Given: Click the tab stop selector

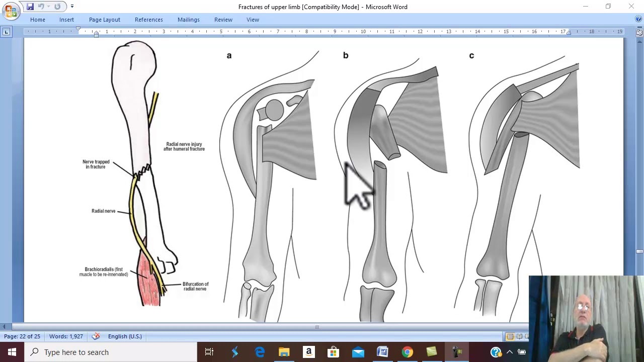Looking at the screenshot, I should coord(6,32).
